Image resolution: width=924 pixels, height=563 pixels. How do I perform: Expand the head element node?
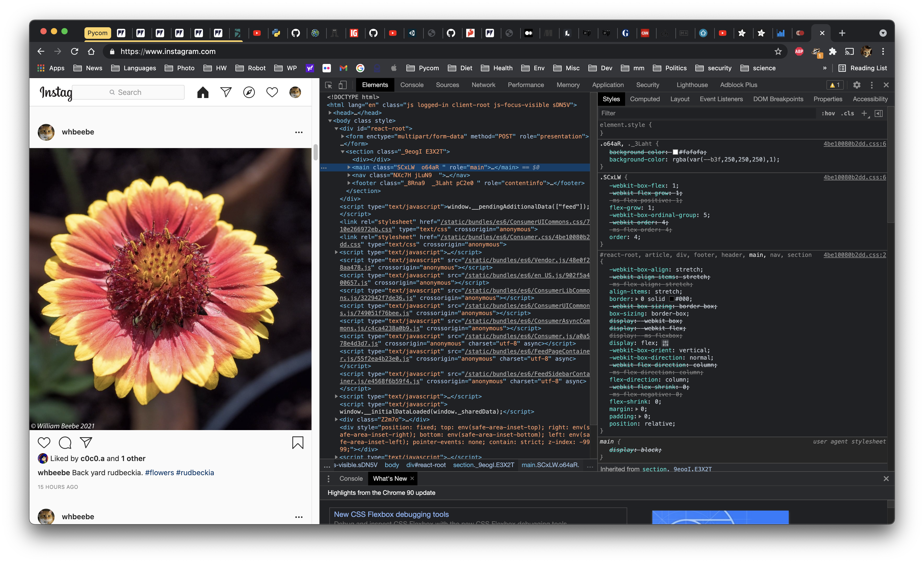[x=330, y=113]
